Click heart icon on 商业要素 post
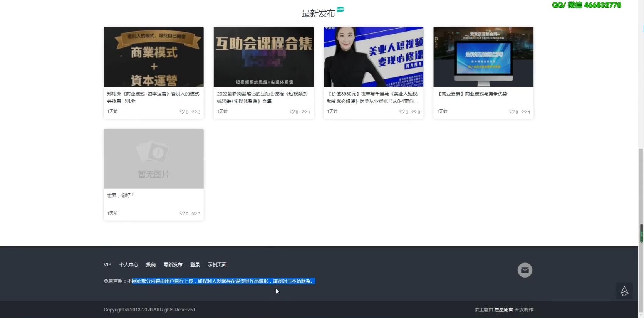Screen dimensions: 644x318 click(512, 112)
